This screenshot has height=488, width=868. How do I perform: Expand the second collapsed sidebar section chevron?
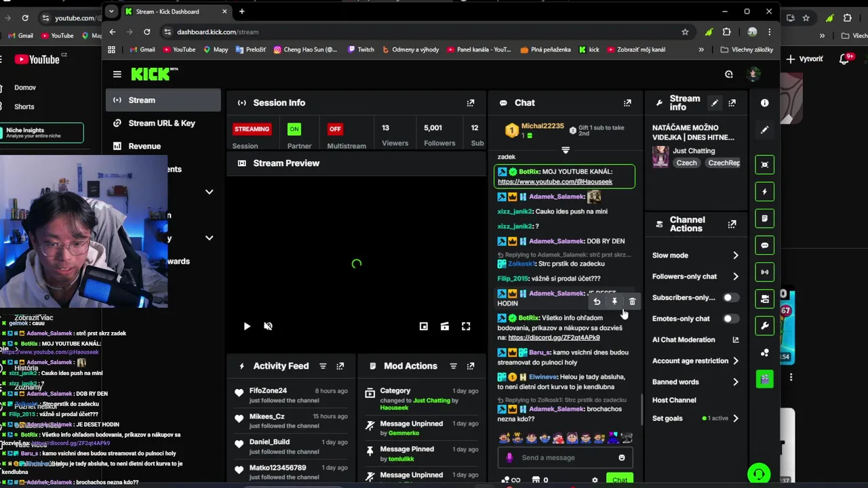click(x=209, y=238)
